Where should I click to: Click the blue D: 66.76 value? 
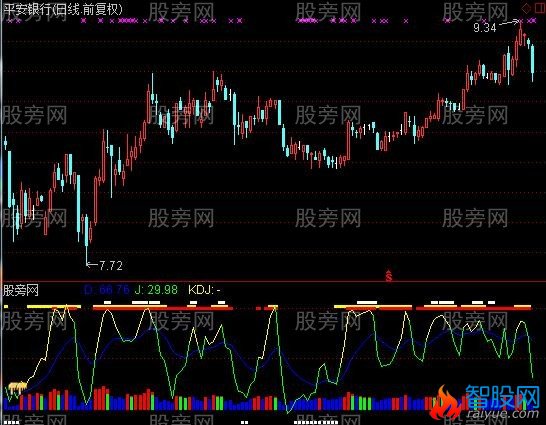(106, 290)
